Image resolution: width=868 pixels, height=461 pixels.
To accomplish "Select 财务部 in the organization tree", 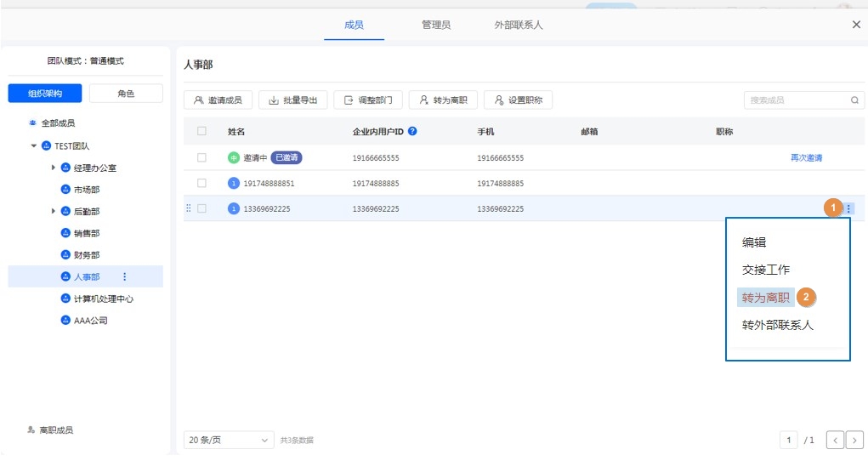I will click(x=86, y=255).
